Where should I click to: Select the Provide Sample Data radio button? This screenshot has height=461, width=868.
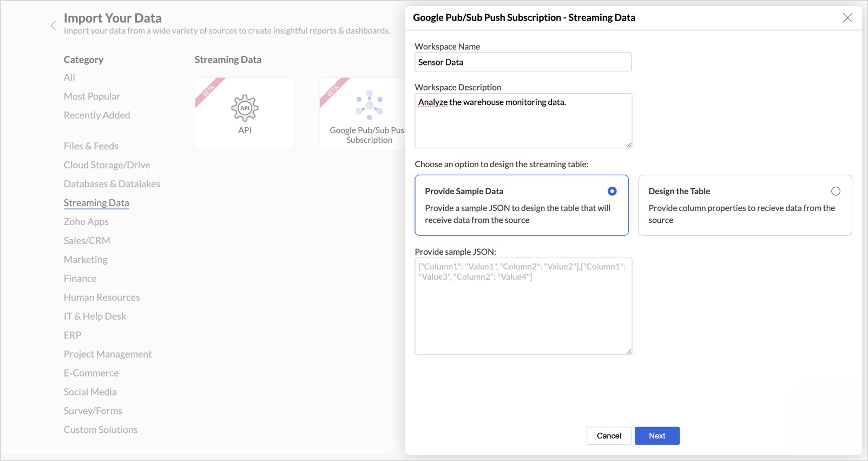point(612,192)
